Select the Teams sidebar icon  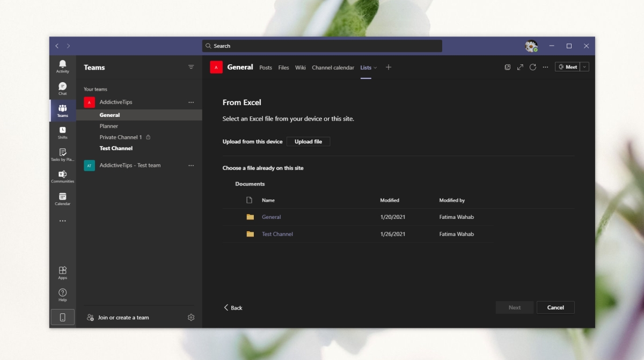[63, 111]
